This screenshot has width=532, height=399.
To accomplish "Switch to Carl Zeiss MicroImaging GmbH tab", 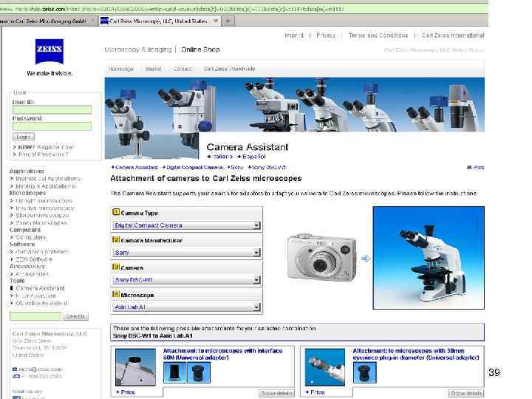I will click(x=44, y=21).
